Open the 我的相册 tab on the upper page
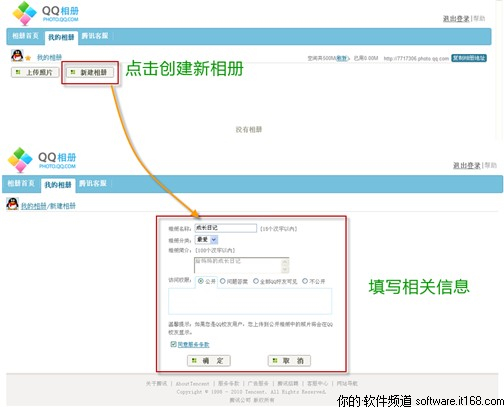Screen dimensions: 504x407 [61, 37]
